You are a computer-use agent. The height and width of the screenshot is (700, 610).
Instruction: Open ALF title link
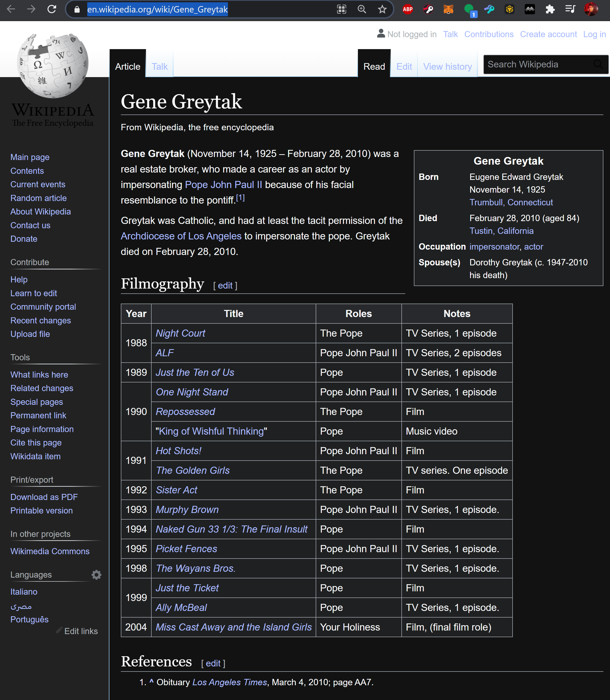pos(165,353)
